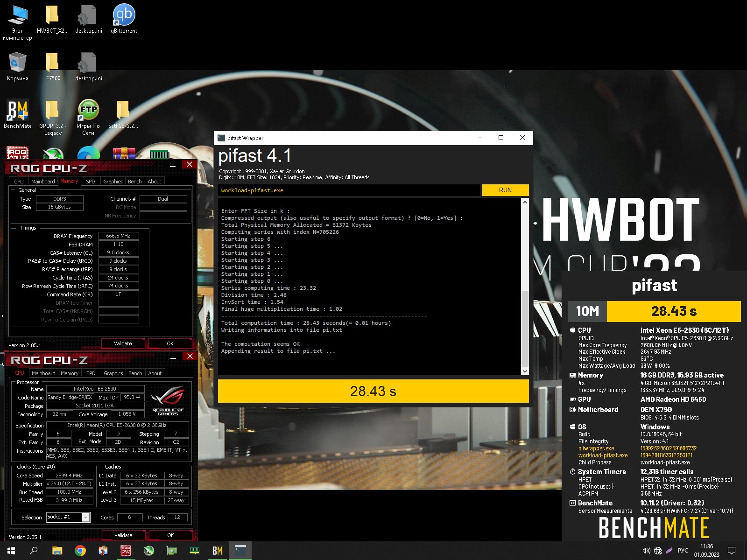747x560 pixels.
Task: Switch input language РУС in tray
Action: tap(683, 551)
